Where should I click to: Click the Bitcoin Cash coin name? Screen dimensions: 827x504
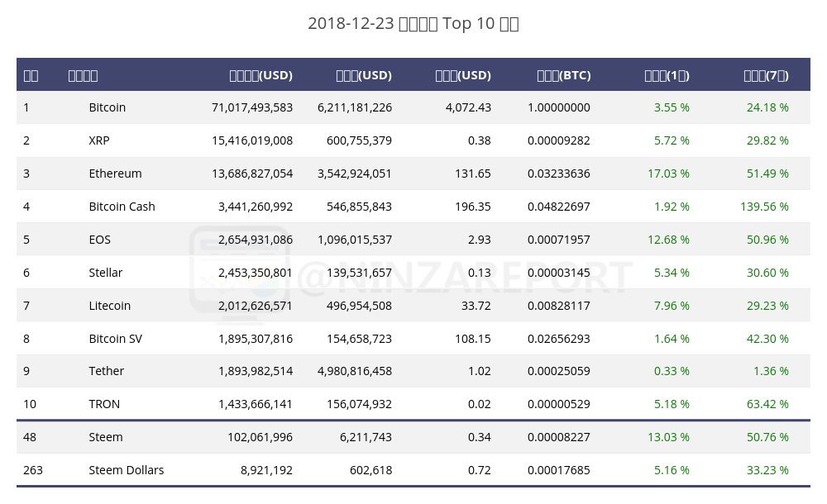coord(122,207)
